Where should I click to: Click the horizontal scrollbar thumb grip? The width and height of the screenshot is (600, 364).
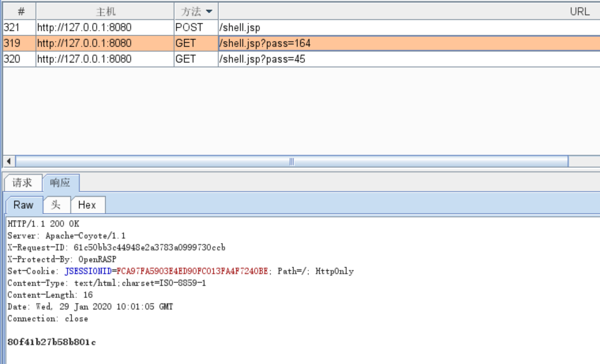click(x=292, y=161)
